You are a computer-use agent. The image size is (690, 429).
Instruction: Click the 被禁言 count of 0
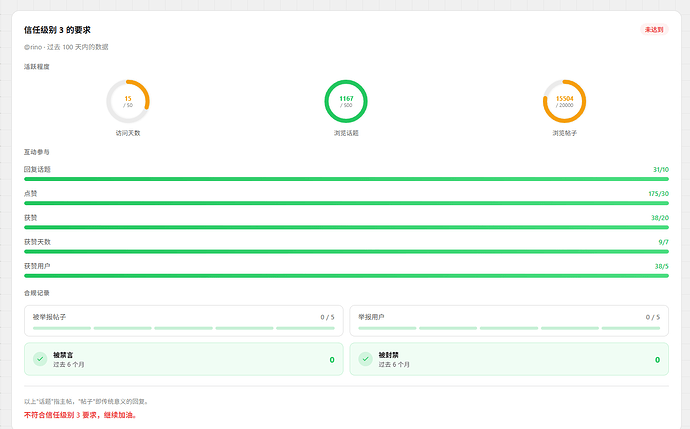tap(332, 360)
